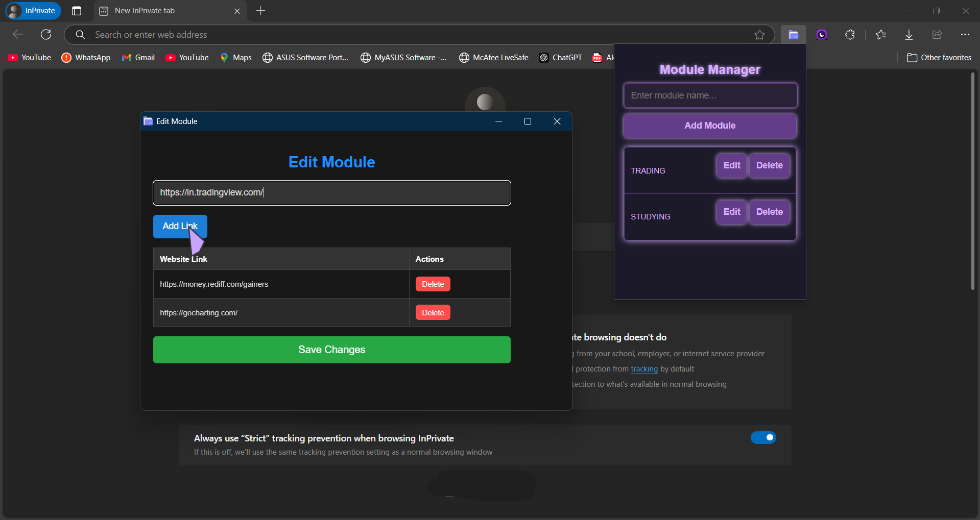Image resolution: width=980 pixels, height=520 pixels.
Task: Open the tab actions menu
Action: [76, 11]
